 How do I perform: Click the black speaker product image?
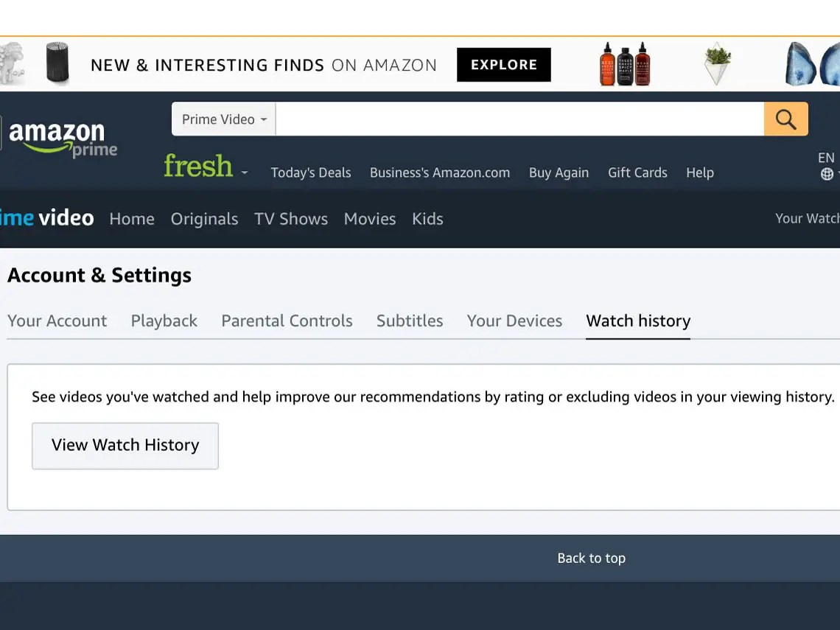tap(57, 63)
